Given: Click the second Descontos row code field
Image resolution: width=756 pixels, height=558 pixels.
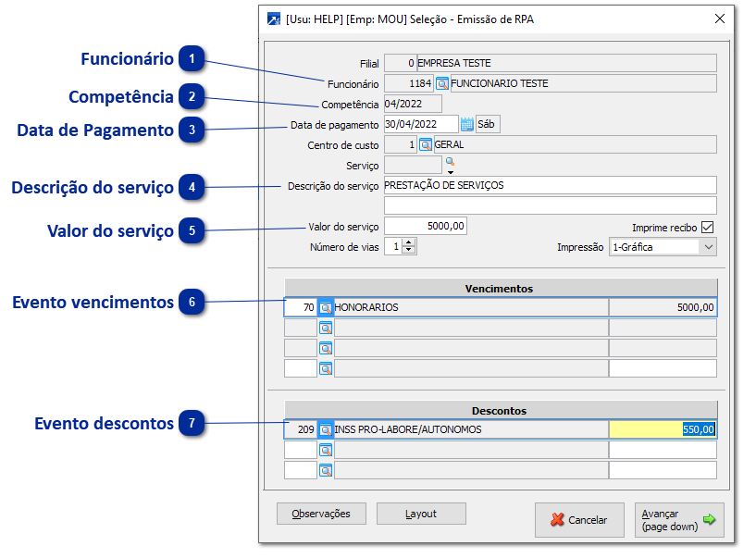Looking at the screenshot, I should coord(301,450).
